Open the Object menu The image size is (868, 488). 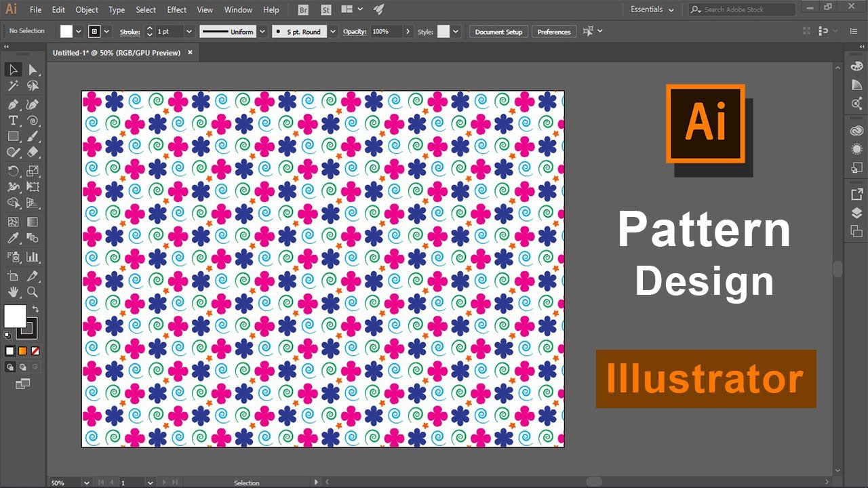click(87, 9)
